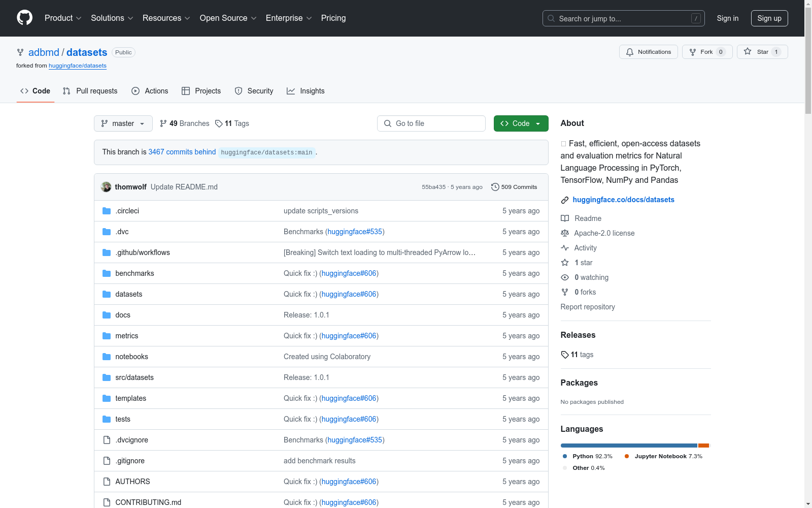
Task: Click the Notifications bell icon
Action: click(x=630, y=52)
